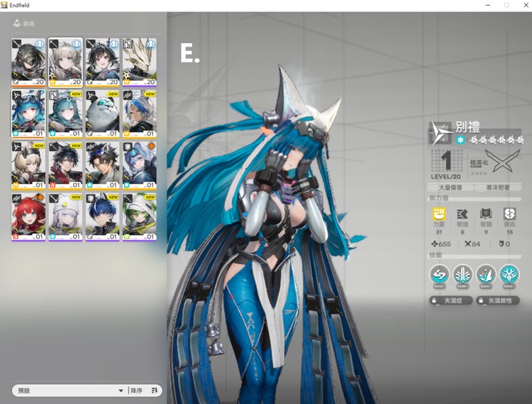Select the green-haired hooded operator card
The width and height of the screenshot is (532, 404).
[x=139, y=216]
